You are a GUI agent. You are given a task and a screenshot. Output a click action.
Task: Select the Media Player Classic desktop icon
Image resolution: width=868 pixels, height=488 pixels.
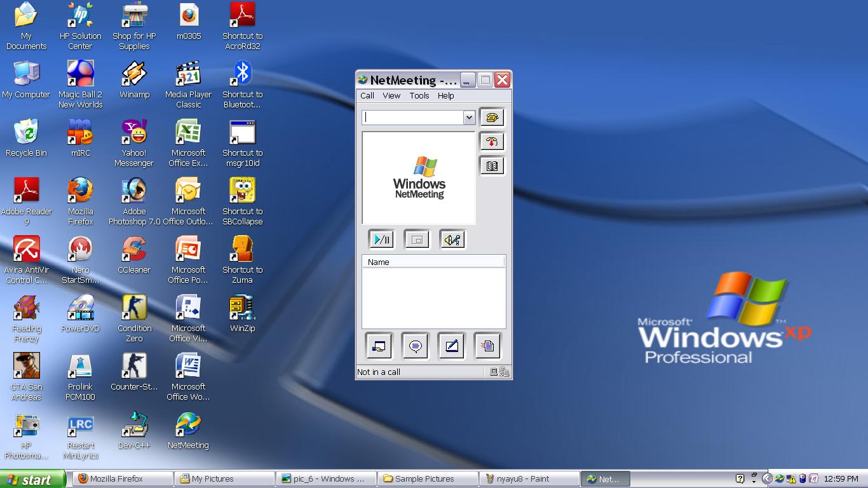click(189, 85)
